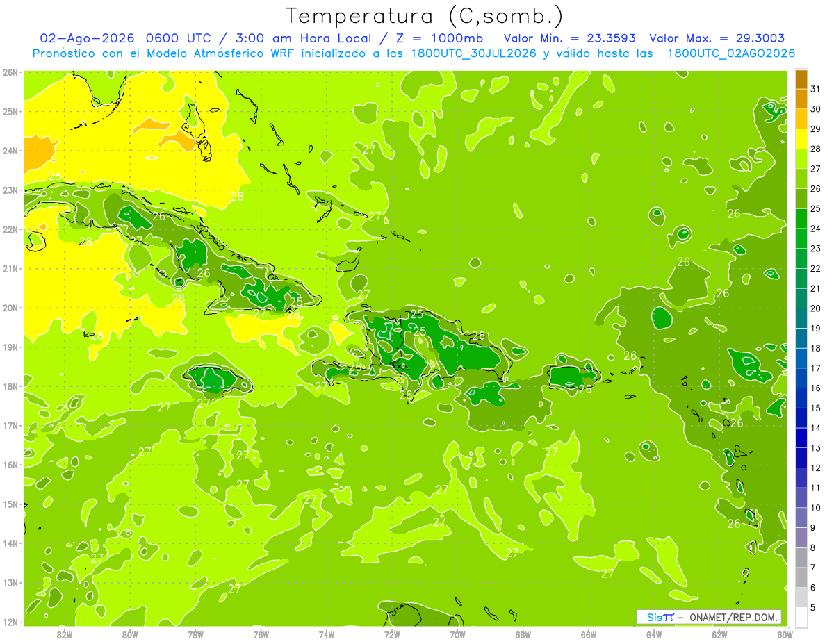Click the legend swatch between 12 and 13
Viewport: 834px width, 644px height.
[801, 458]
